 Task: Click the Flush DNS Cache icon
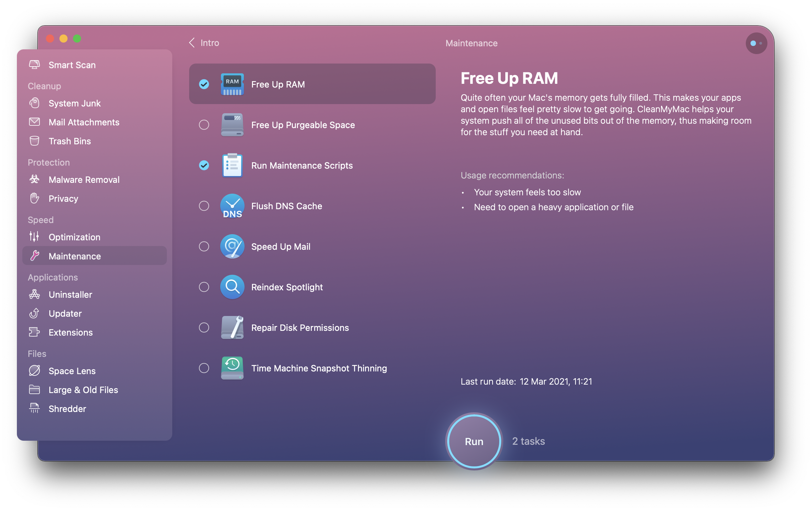click(x=232, y=206)
